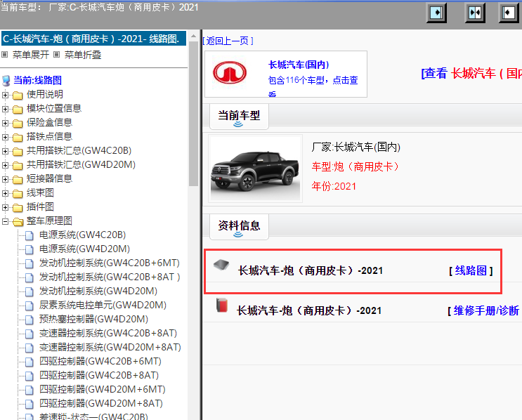
Task: Click the folder icon of 线束图
Action: (18, 193)
